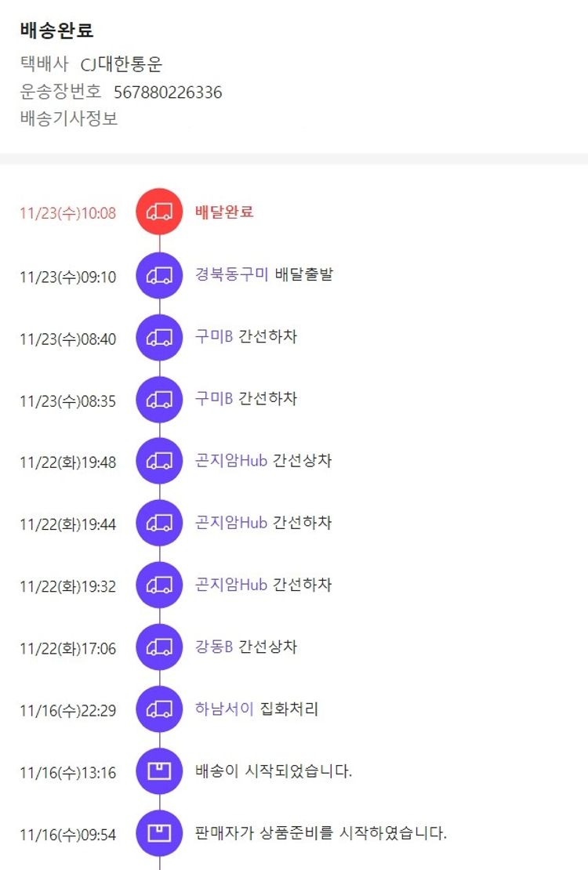Click the red 배달완료 truck icon

coord(159,211)
